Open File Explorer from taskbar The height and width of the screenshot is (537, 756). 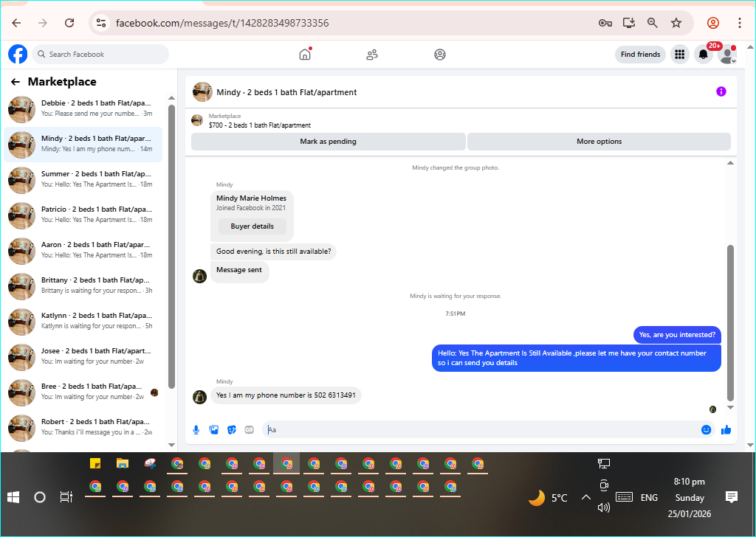pos(123,464)
